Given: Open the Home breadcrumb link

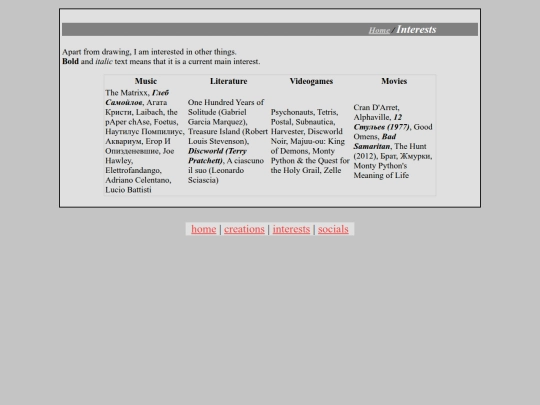Looking at the screenshot, I should point(379,30).
